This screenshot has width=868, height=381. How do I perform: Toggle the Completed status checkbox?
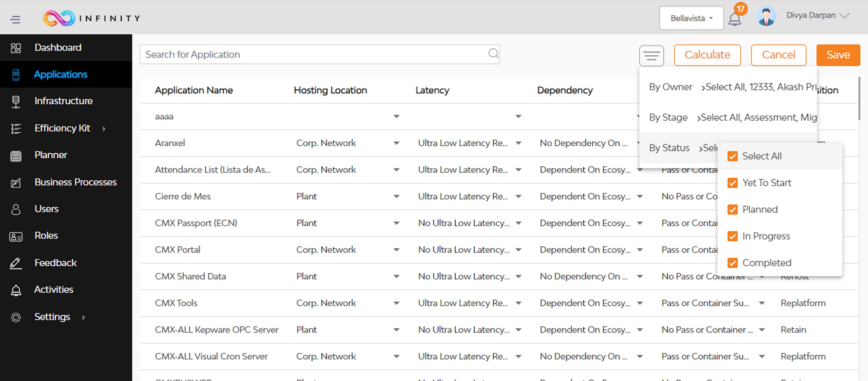pyautogui.click(x=732, y=263)
